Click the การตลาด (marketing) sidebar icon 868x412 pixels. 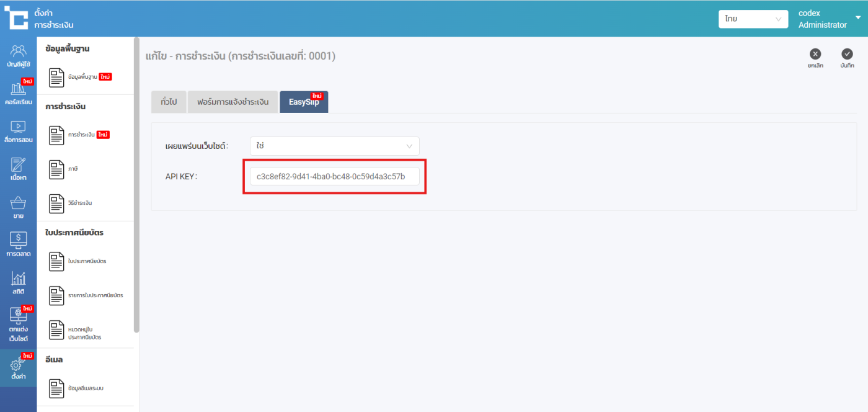[19, 245]
